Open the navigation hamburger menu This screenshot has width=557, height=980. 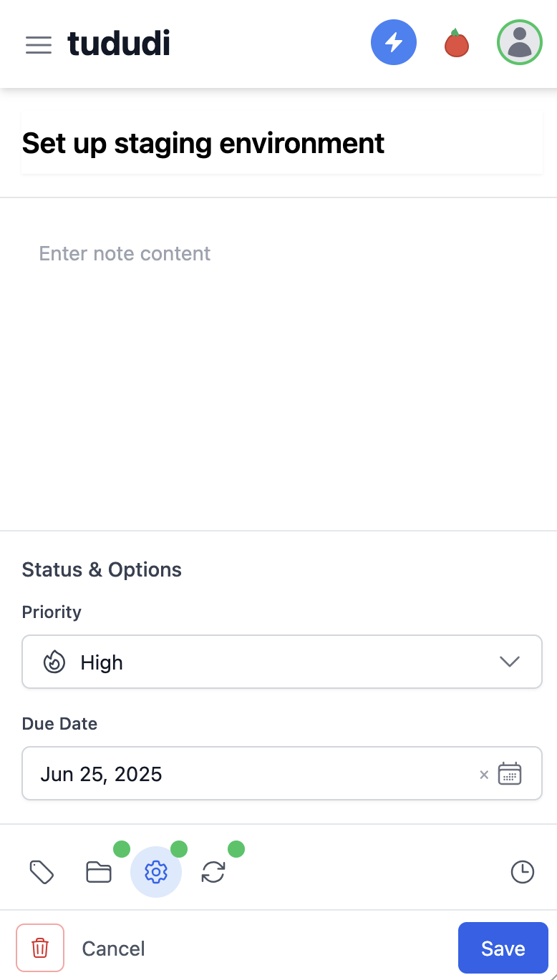38,44
